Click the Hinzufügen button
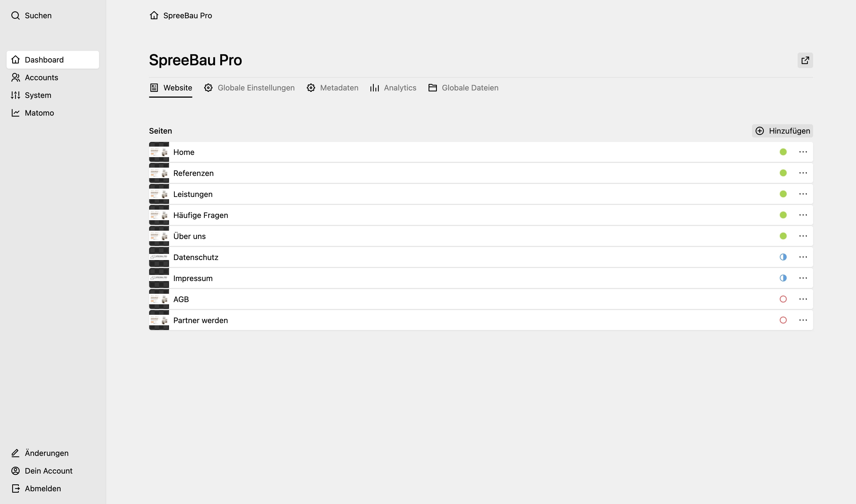 (782, 131)
